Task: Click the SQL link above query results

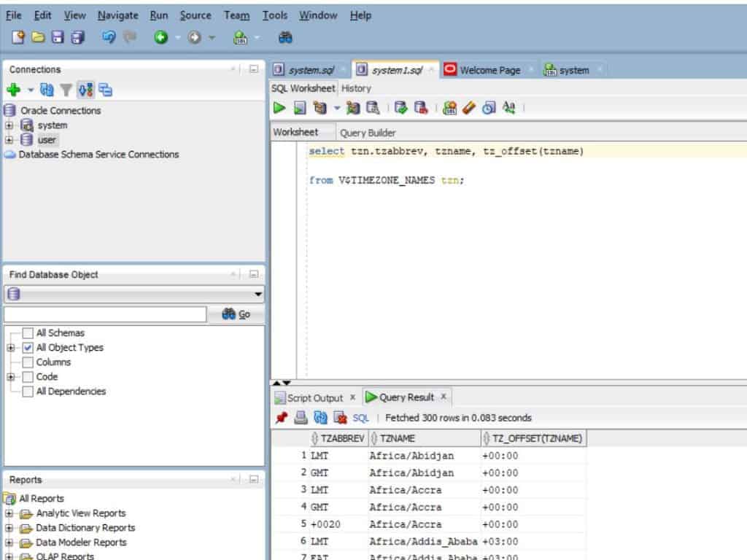Action: click(360, 417)
